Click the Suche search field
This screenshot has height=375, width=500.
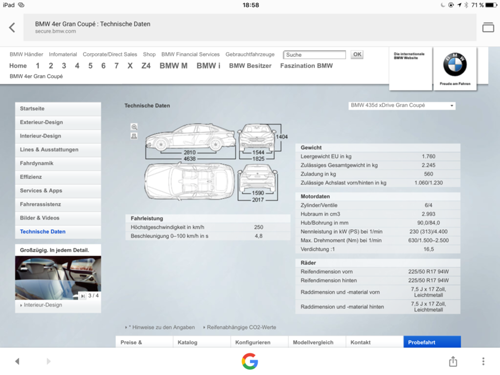click(x=314, y=55)
